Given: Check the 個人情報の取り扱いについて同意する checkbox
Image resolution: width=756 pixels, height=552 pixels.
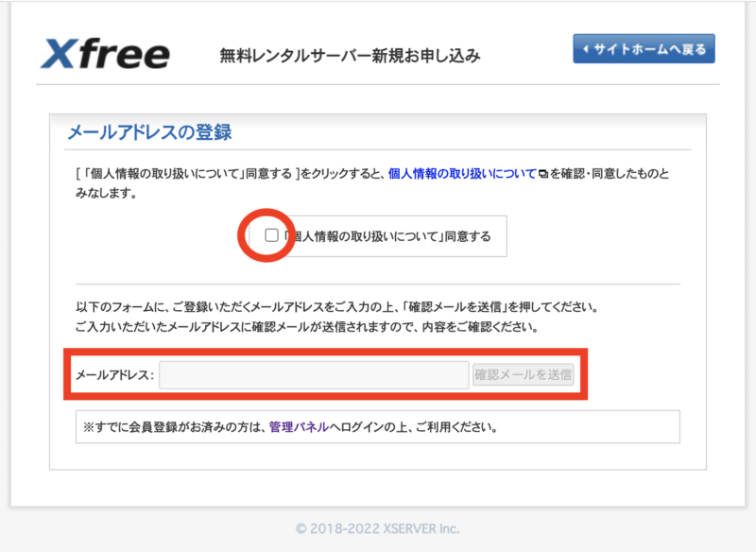Looking at the screenshot, I should [x=271, y=235].
